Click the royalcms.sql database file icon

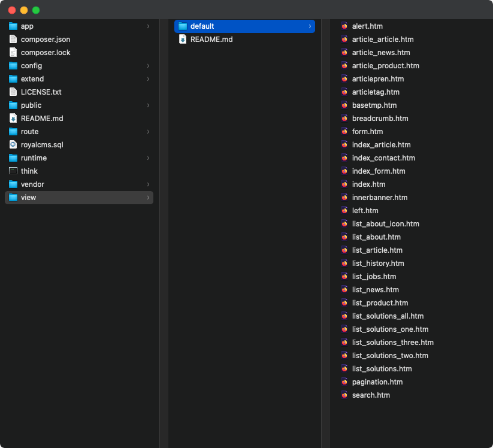click(x=13, y=145)
